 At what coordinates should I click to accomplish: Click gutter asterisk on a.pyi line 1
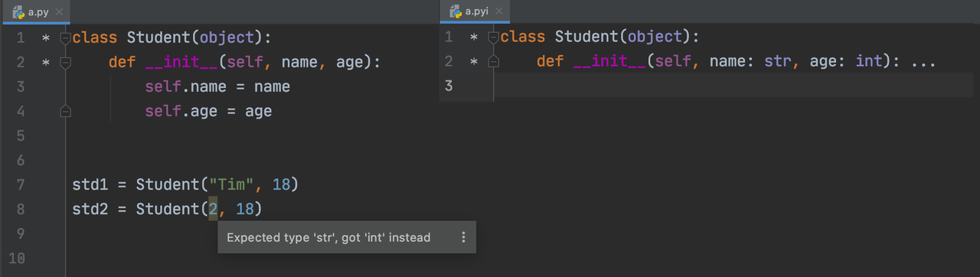474,37
